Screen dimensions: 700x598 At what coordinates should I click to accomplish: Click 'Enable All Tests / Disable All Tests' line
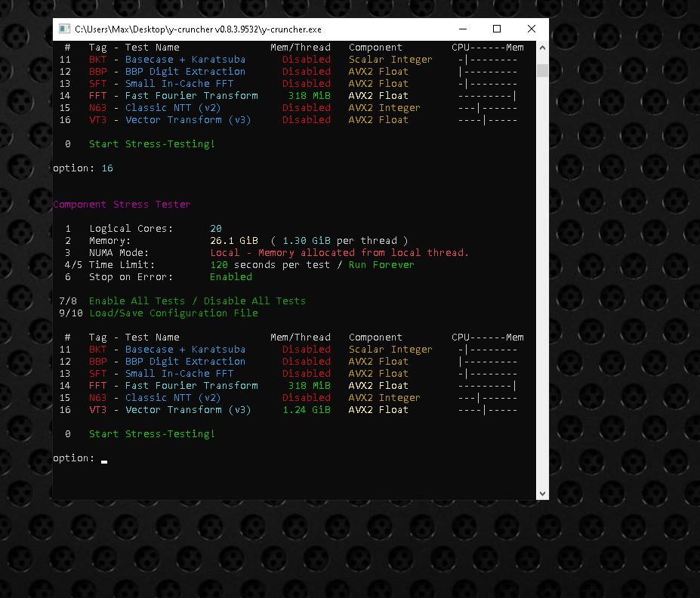tap(197, 301)
